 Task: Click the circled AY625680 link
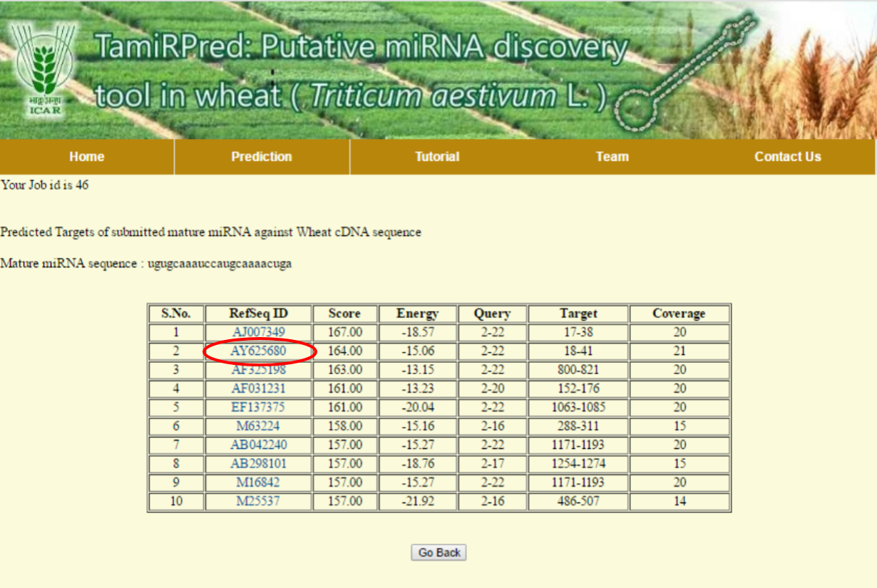point(258,351)
